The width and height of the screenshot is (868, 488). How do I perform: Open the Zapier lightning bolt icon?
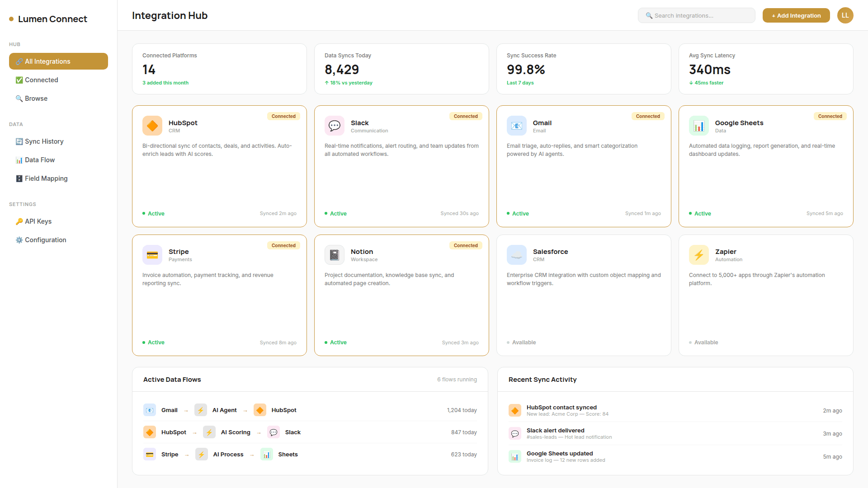[698, 255]
